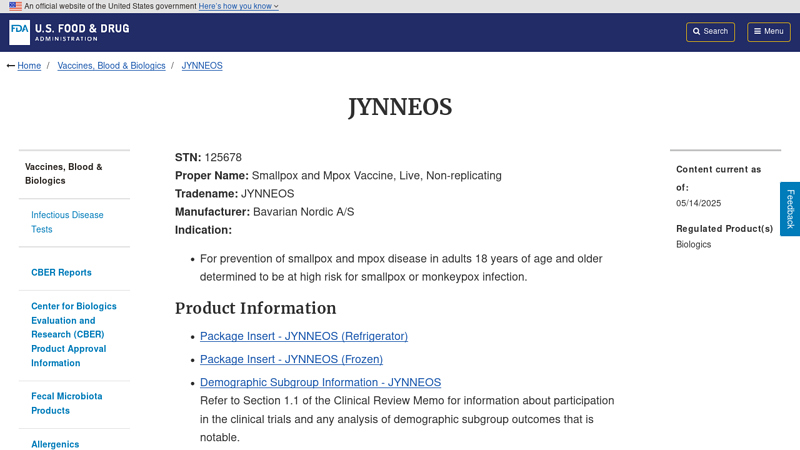Viewport: 800px width, 450px height.
Task: Open CBER Product Approval Information link
Action: 74,334
